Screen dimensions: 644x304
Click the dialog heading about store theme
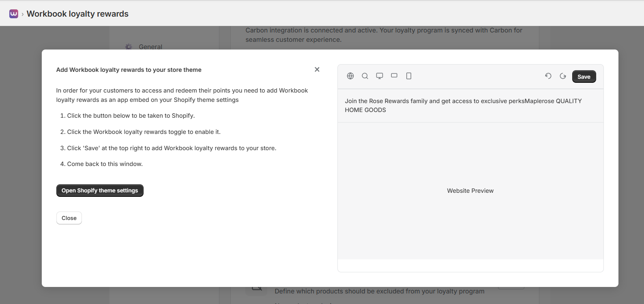pyautogui.click(x=129, y=70)
